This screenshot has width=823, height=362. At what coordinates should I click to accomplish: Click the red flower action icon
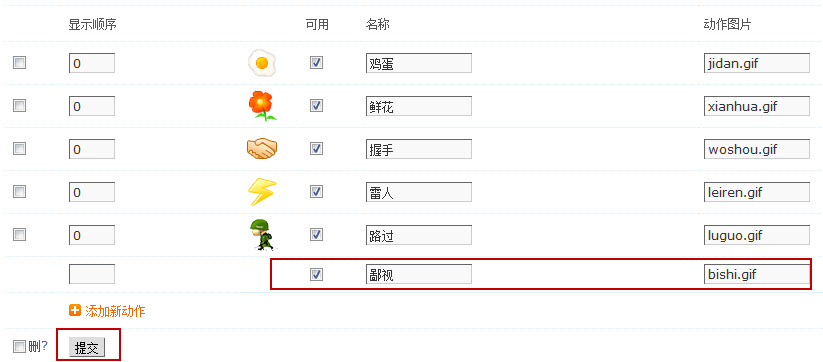tap(262, 106)
